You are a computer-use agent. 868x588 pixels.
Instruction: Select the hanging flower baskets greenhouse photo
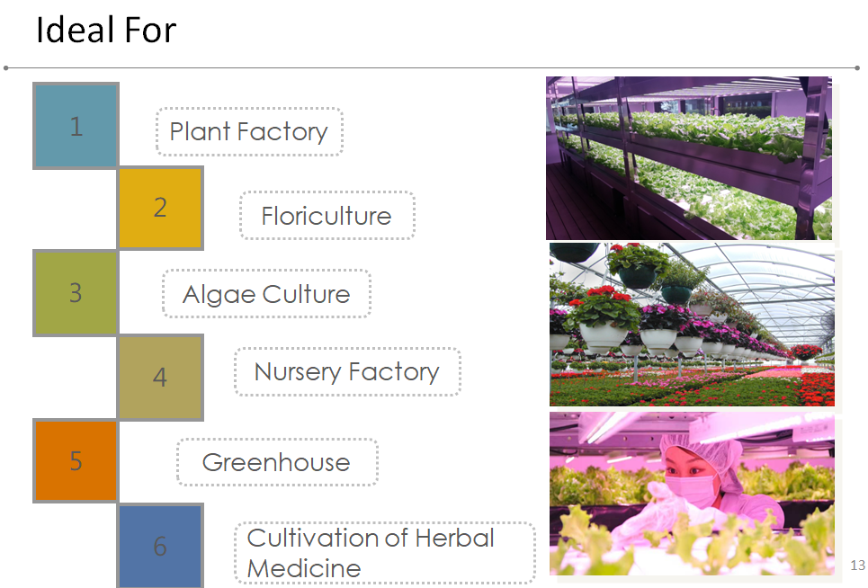(x=692, y=325)
